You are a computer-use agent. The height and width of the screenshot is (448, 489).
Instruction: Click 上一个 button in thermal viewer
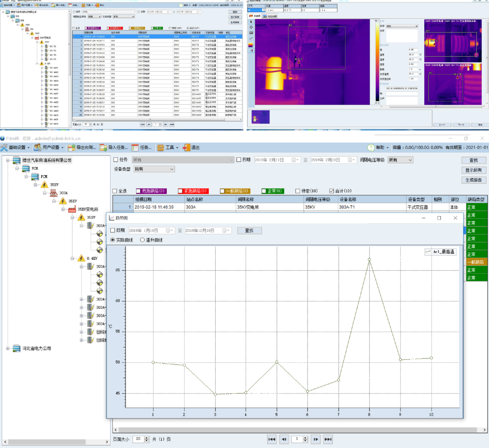(x=442, y=125)
